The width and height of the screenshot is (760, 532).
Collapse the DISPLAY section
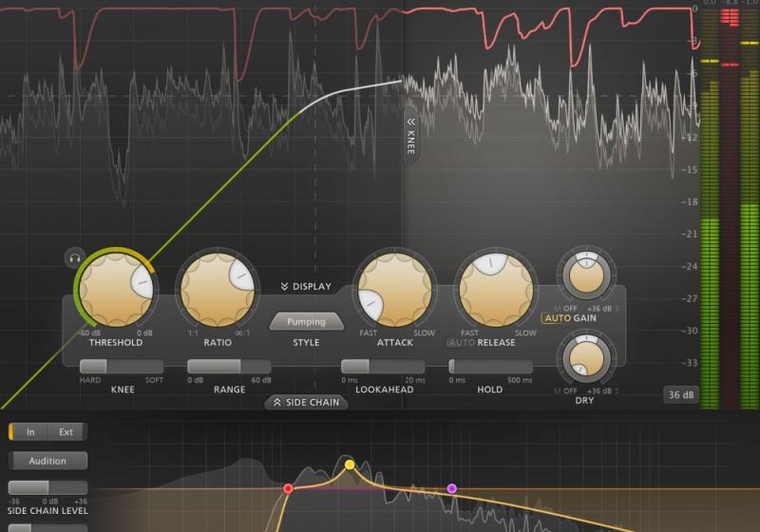pos(305,286)
